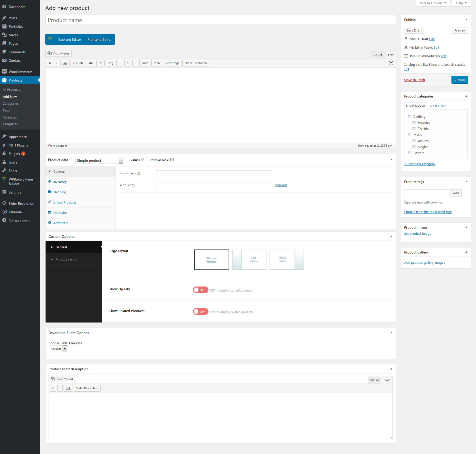Expand the Screen Options panel
476x454 pixels.
(433, 3)
